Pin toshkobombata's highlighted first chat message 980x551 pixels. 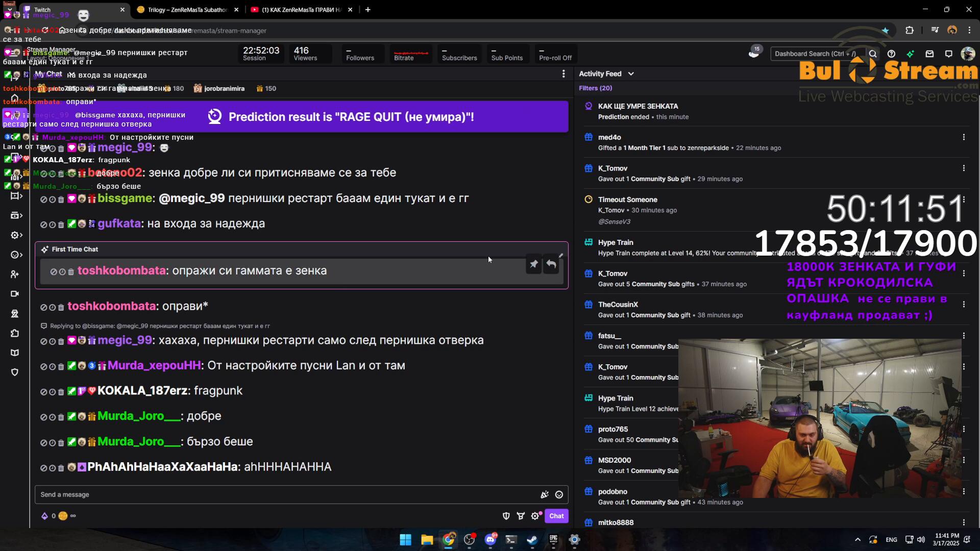[533, 264]
